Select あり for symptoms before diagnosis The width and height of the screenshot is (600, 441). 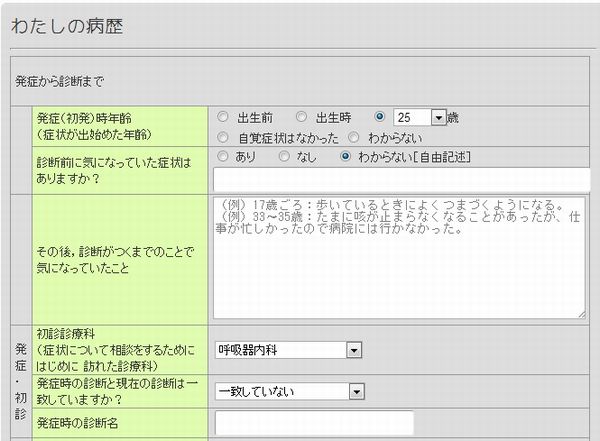point(223,156)
